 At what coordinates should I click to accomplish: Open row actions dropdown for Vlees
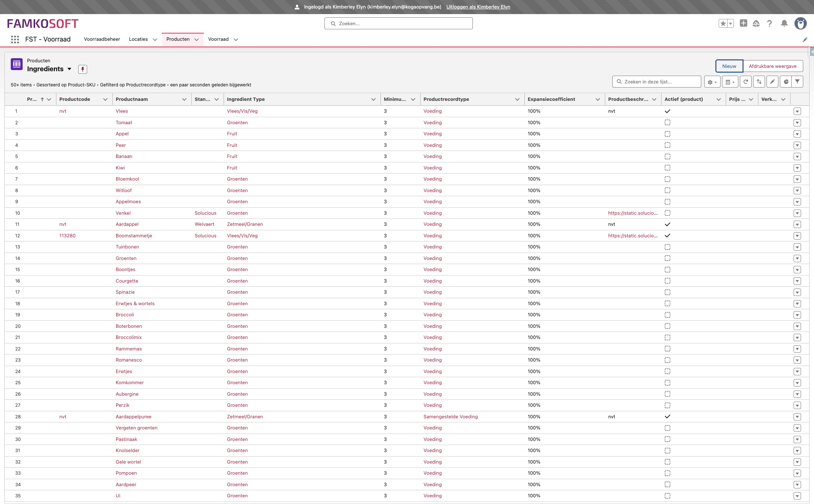coord(797,111)
